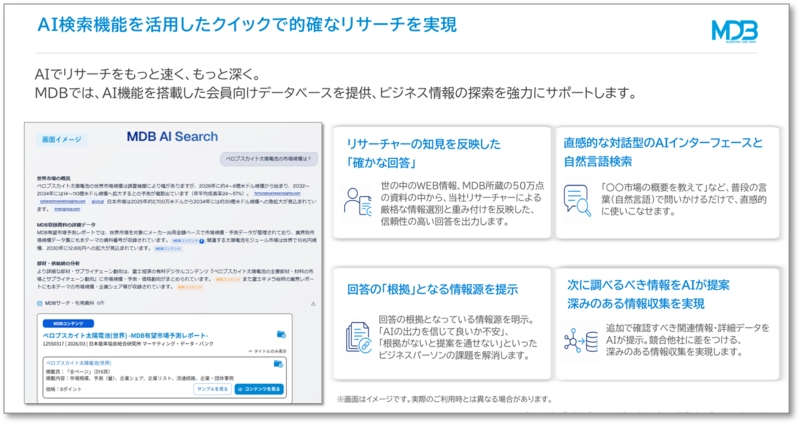The width and height of the screenshot is (800, 424).
Task: Click the paragraph starting 追加で確認すべき関連情報
Action: pos(687,340)
